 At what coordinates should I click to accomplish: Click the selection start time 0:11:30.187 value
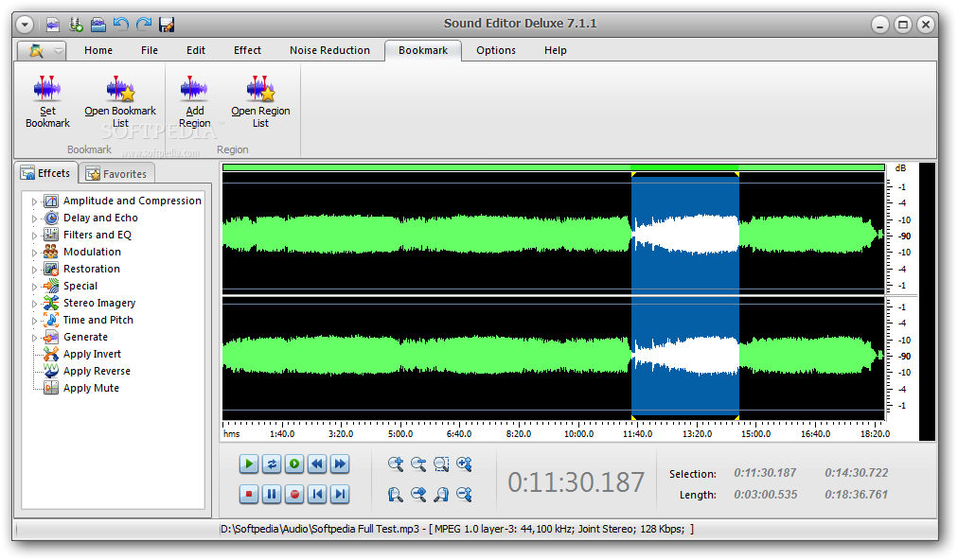765,473
